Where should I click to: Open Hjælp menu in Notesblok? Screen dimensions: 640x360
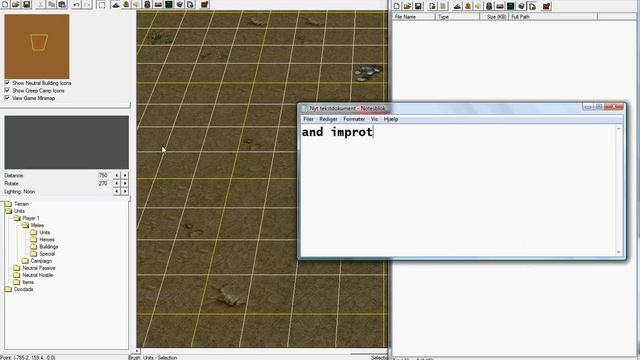[391, 119]
